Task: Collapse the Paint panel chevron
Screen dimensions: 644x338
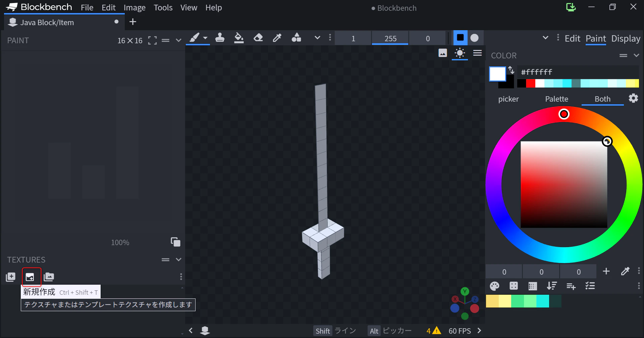Action: [178, 41]
